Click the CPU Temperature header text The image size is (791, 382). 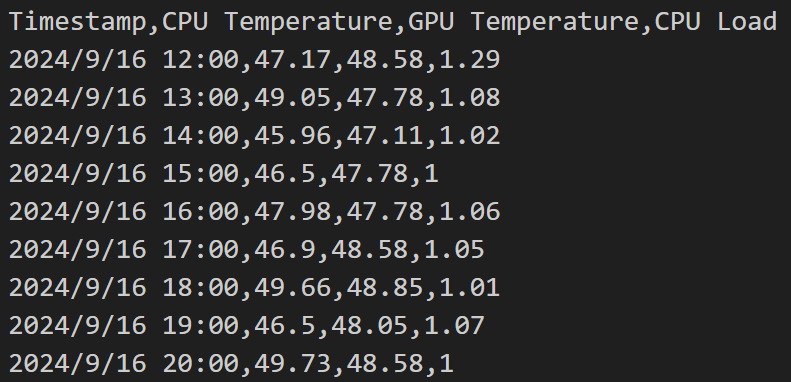277,22
